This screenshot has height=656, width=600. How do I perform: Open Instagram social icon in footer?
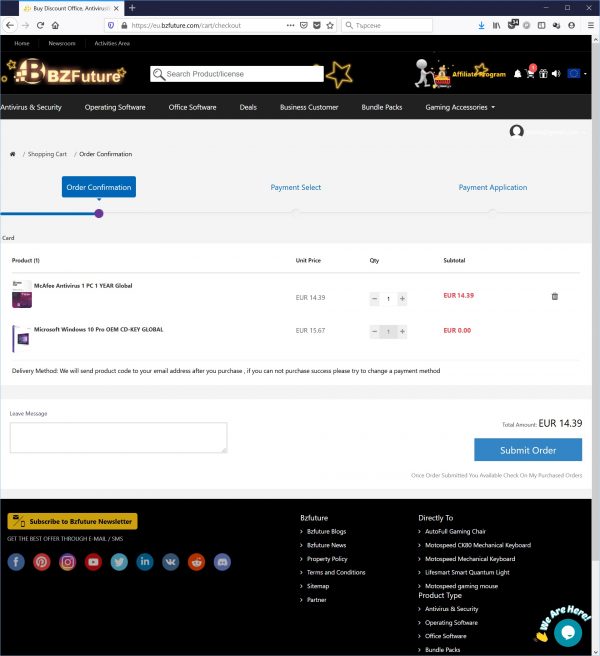(67, 562)
